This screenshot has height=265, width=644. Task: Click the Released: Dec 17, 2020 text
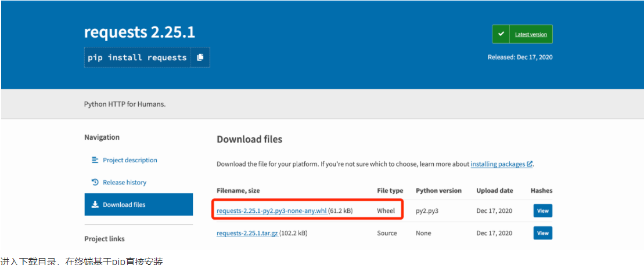coord(520,57)
